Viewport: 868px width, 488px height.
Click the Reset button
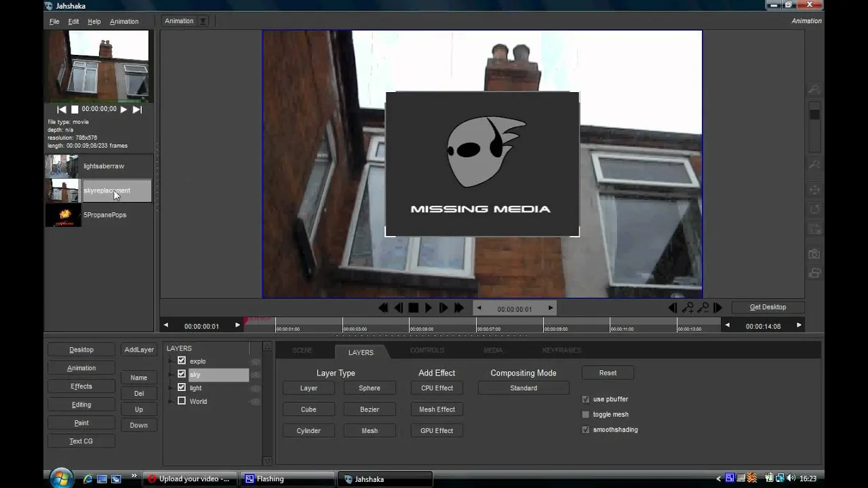click(608, 373)
